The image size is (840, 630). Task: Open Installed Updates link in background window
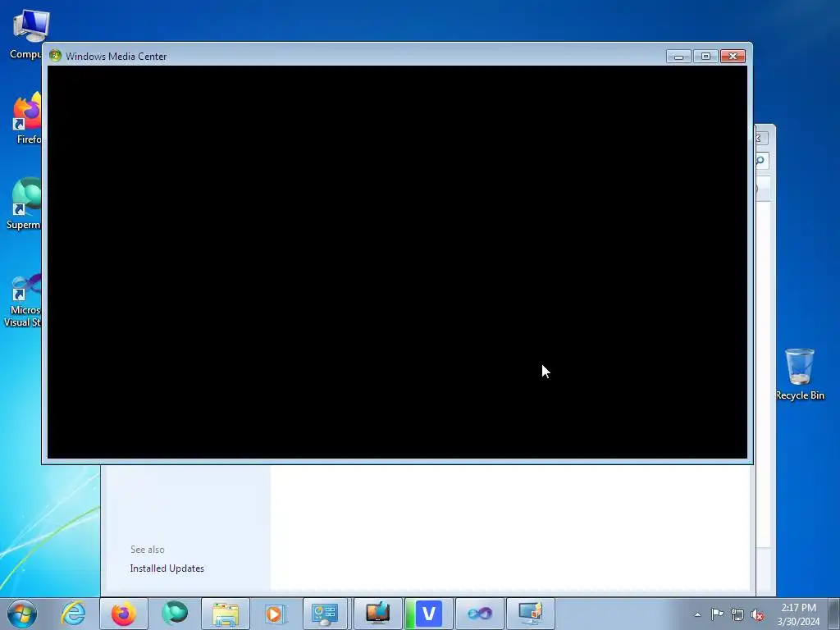click(x=167, y=568)
